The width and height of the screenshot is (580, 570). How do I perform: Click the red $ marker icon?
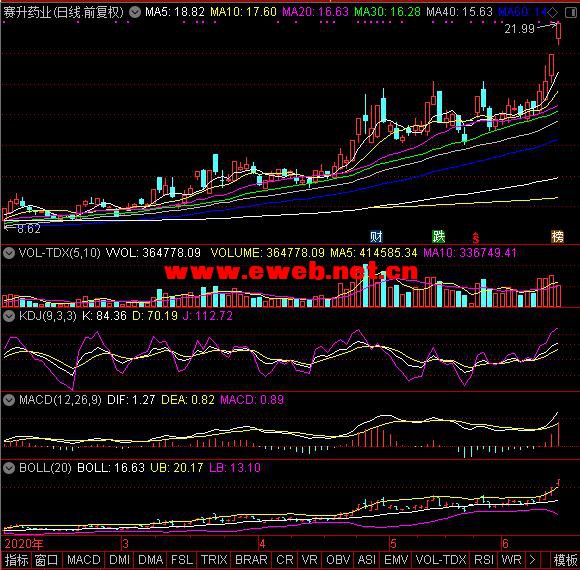476,237
